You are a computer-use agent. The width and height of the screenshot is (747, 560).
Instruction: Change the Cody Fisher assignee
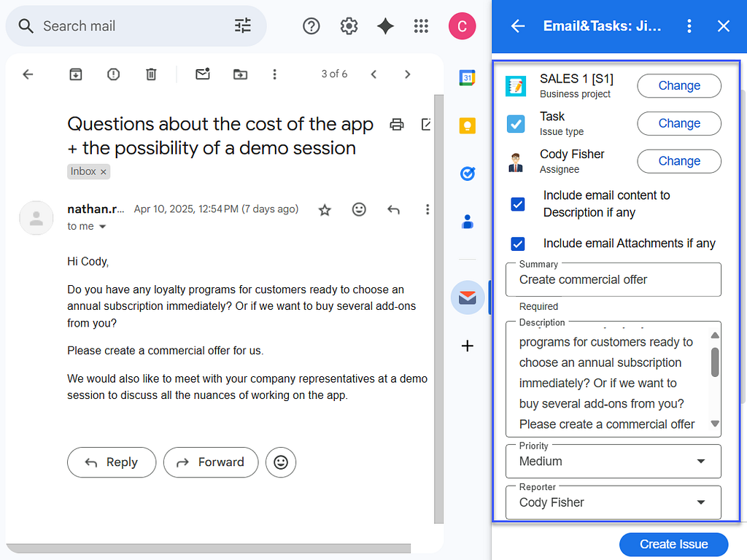click(x=679, y=161)
